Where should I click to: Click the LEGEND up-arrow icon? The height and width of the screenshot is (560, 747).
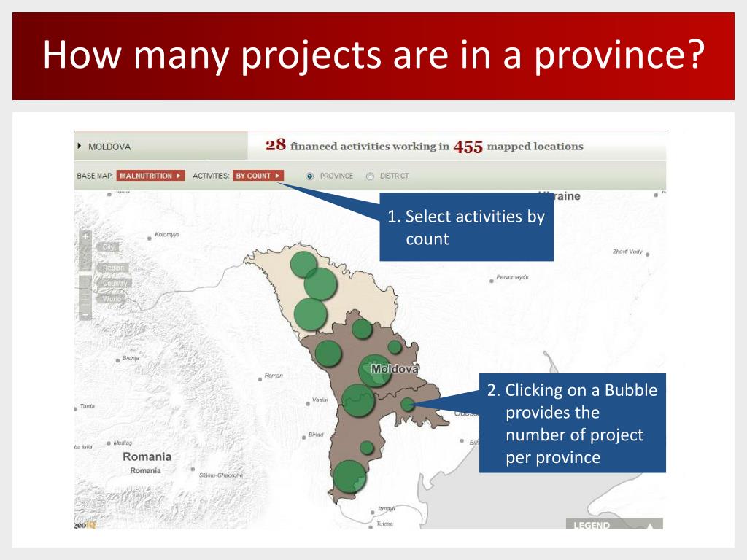click(x=649, y=525)
